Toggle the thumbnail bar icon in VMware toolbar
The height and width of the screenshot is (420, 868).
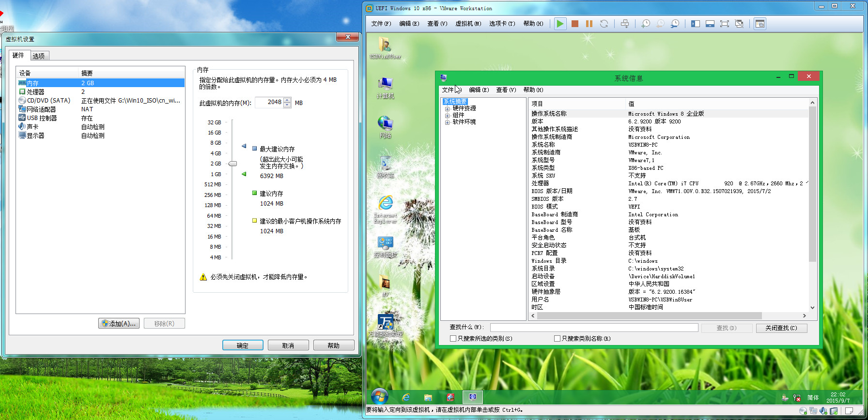(x=710, y=24)
